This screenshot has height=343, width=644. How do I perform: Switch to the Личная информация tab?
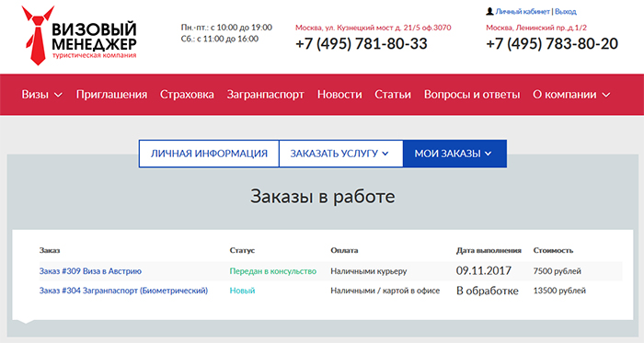[x=209, y=154]
